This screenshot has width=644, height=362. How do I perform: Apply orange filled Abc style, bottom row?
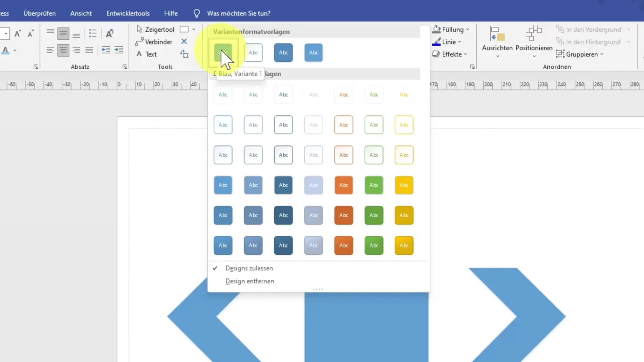tap(344, 245)
